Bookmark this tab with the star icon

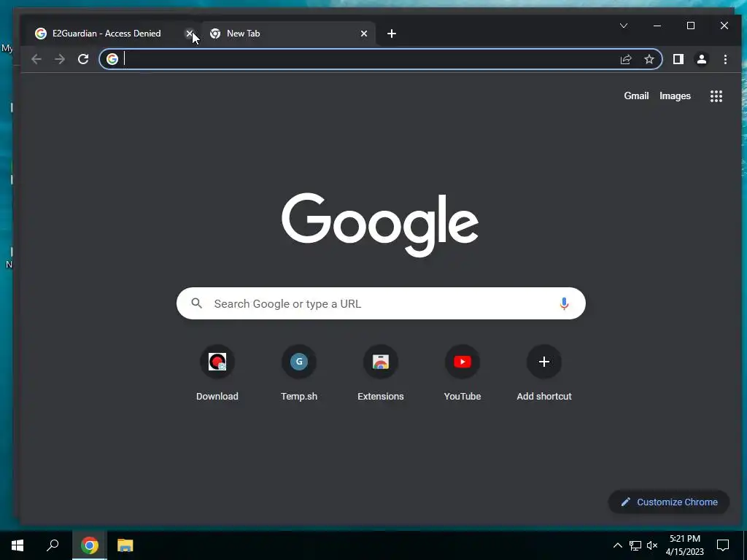(649, 59)
